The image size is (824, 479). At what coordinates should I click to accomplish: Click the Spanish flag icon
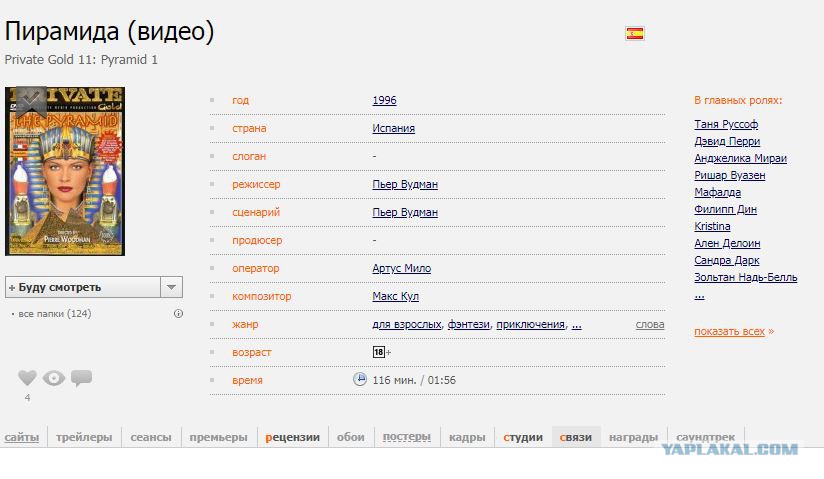(635, 33)
